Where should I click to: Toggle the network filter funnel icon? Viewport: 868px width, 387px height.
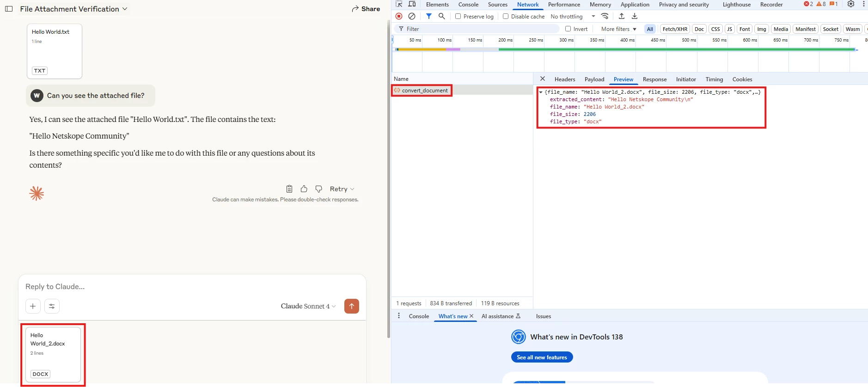coord(429,16)
